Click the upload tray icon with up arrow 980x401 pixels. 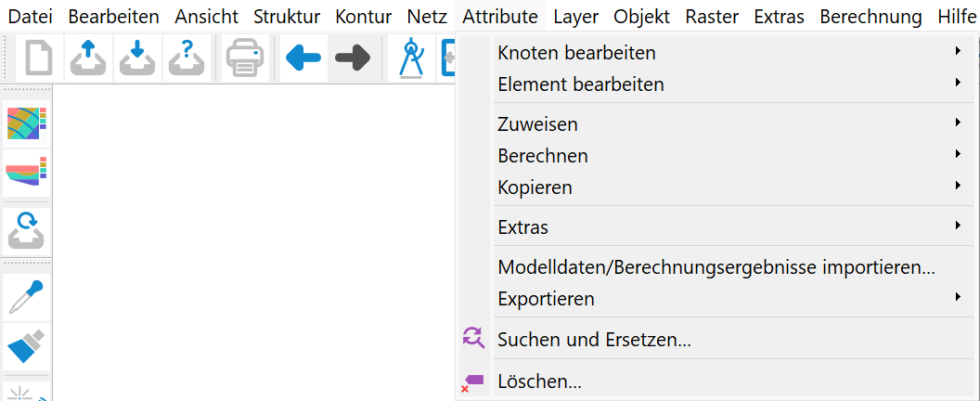[x=89, y=58]
